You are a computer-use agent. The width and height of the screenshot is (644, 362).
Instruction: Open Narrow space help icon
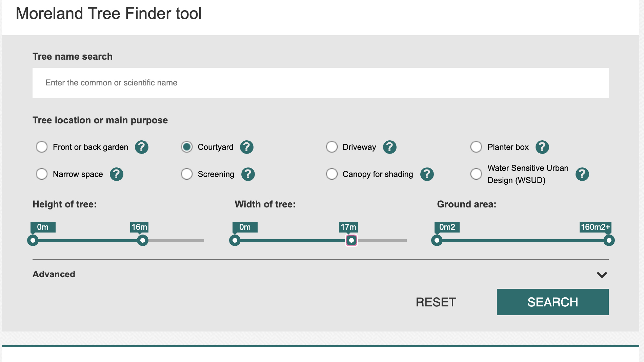pos(117,174)
